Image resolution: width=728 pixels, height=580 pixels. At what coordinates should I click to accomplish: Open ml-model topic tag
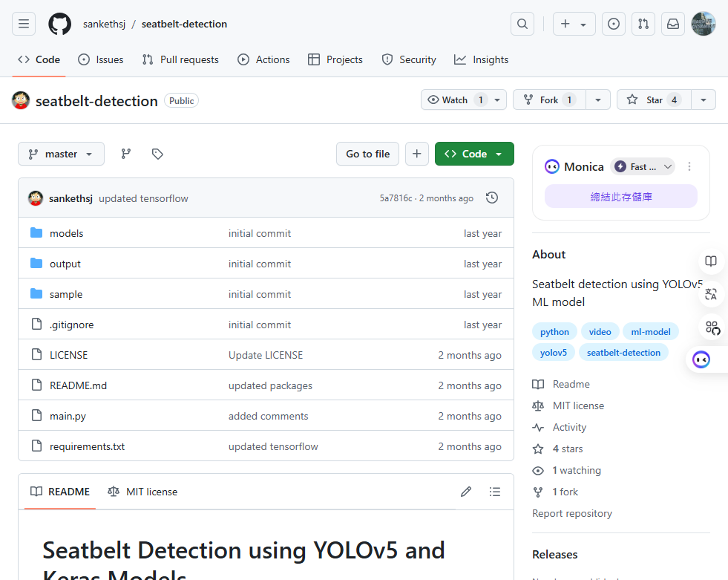tap(651, 332)
